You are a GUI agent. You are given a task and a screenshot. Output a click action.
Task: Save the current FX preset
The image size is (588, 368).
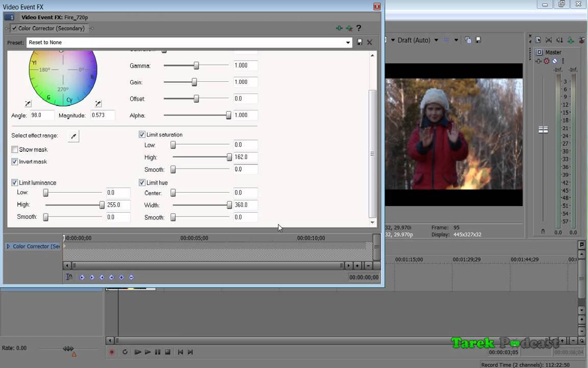point(360,42)
